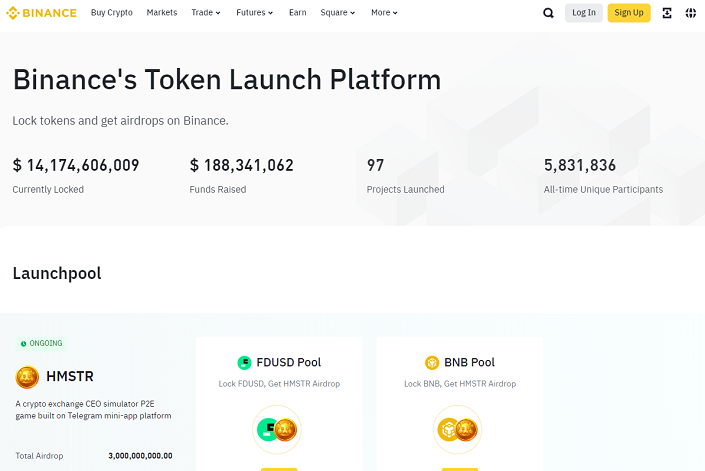Click the HMSTR hamster coin icon

click(27, 377)
